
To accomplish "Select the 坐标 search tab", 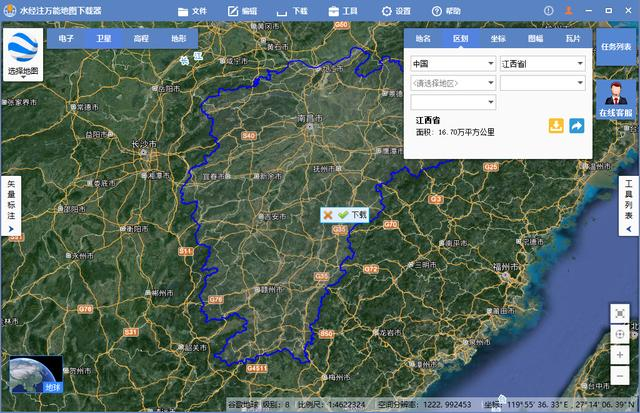I will point(498,39).
